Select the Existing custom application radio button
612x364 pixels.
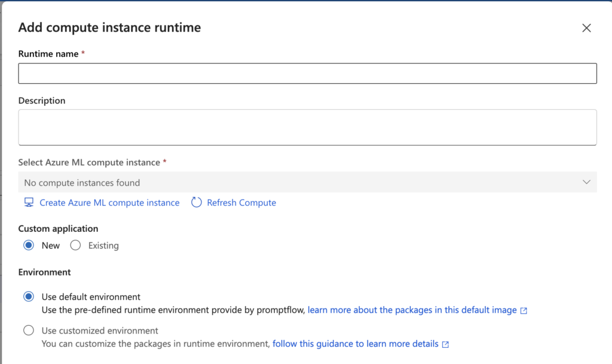tap(75, 246)
